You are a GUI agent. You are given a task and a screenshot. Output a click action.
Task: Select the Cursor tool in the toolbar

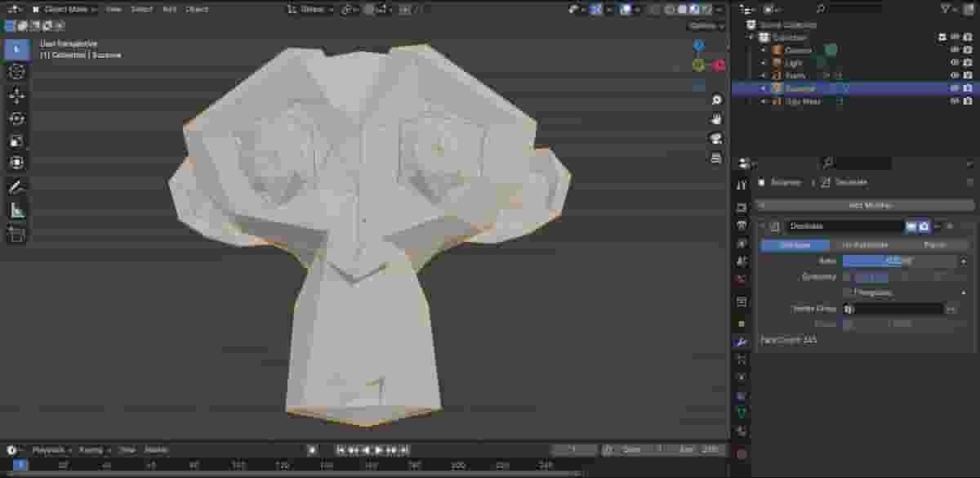16,72
